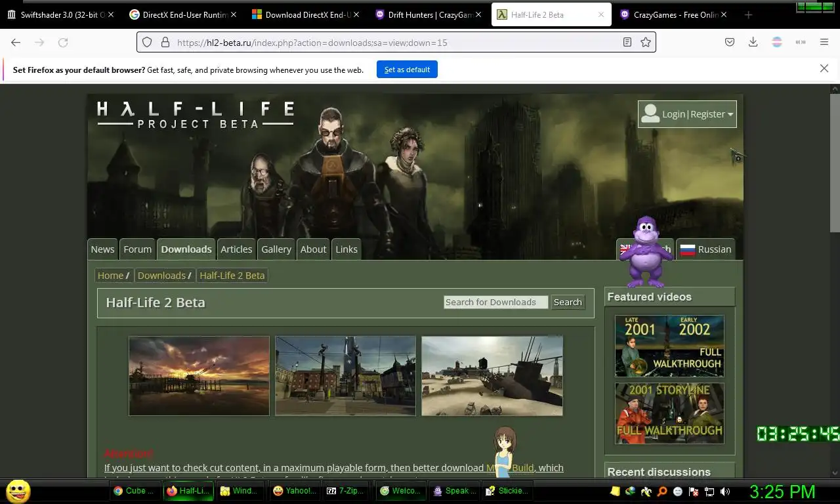Viewport: 840px width, 504px height.
Task: Open the shield tracking protection icon
Action: tap(147, 42)
